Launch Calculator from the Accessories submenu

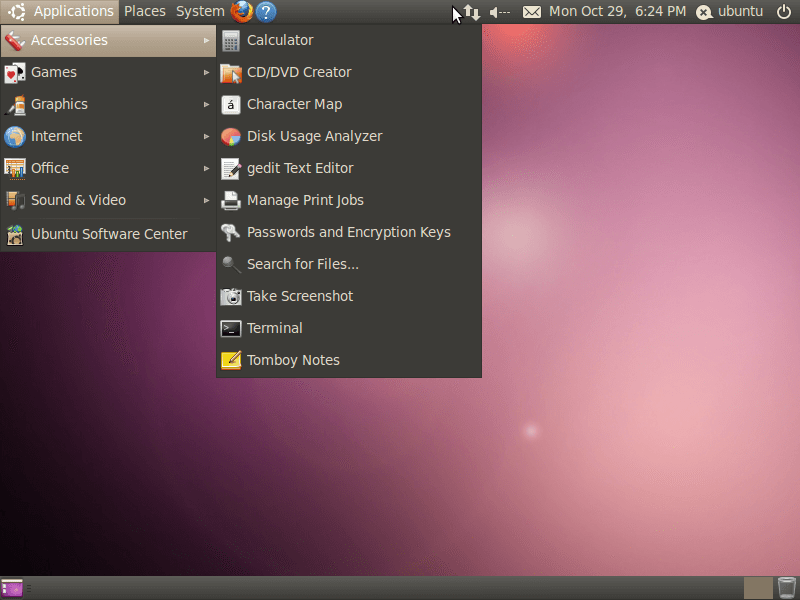pyautogui.click(x=349, y=40)
